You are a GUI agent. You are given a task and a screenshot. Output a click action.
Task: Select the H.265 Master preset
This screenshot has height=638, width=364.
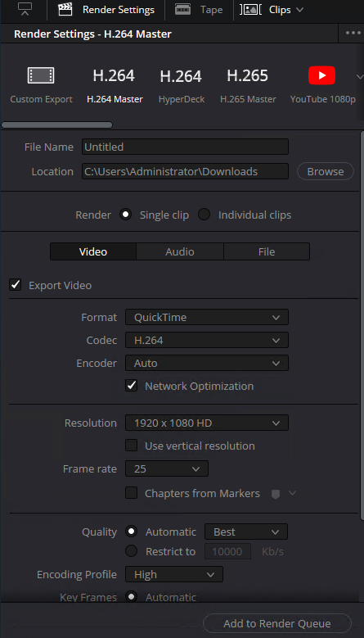(x=248, y=85)
